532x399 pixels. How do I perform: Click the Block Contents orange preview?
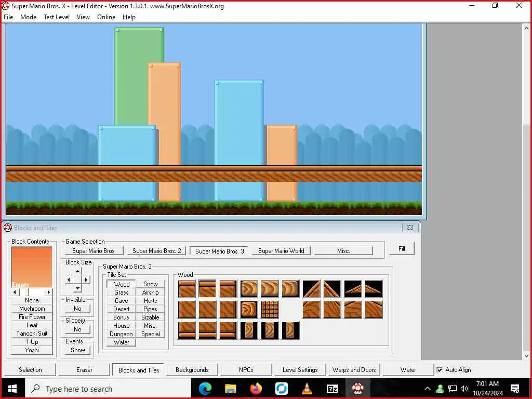point(32,267)
